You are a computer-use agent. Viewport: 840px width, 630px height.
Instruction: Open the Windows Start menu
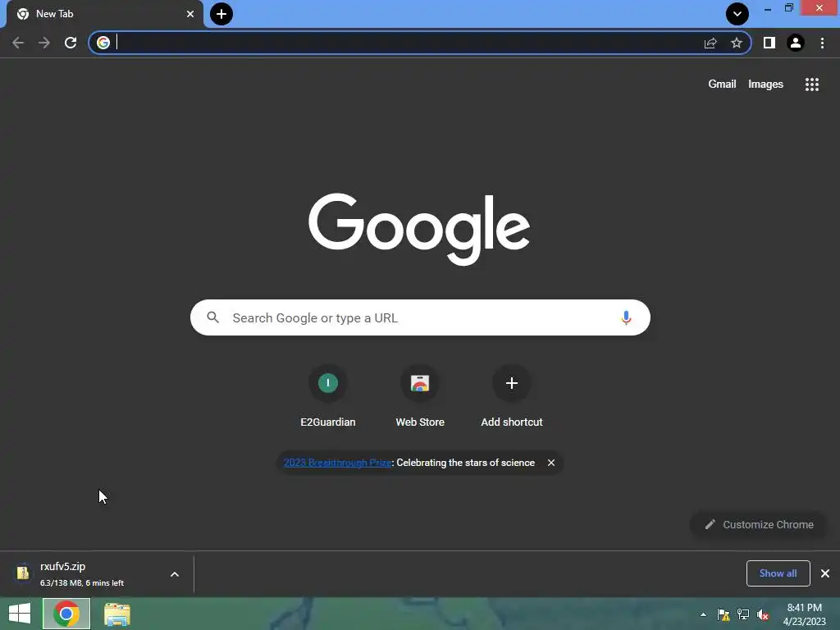20,614
